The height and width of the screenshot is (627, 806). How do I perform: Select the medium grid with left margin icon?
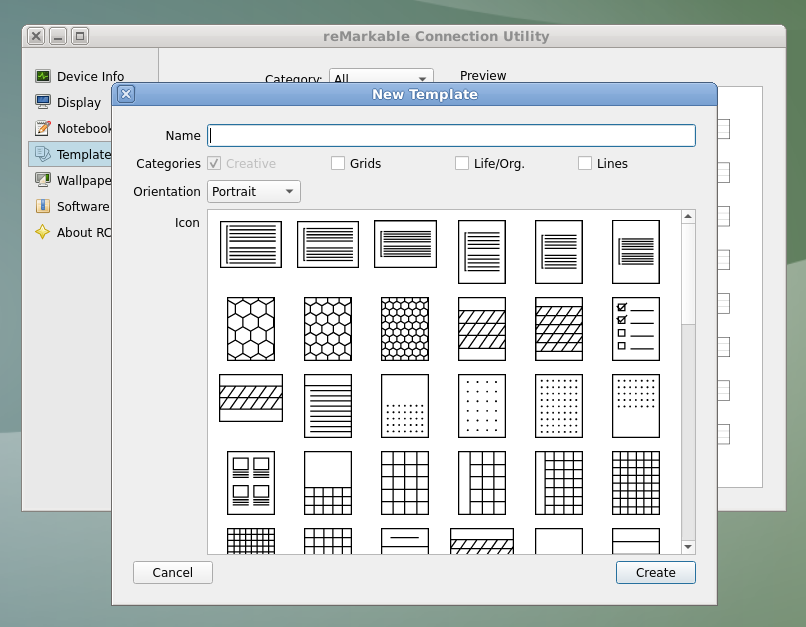[x=559, y=483]
